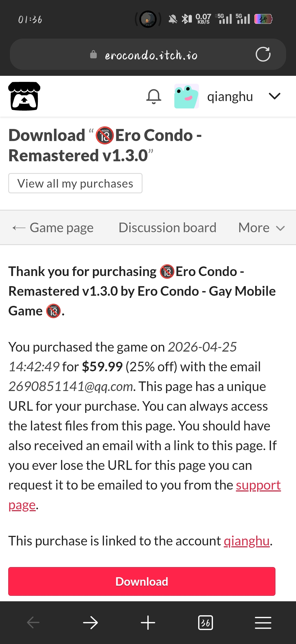The width and height of the screenshot is (296, 644).
Task: Tap the qianghu frog avatar
Action: [x=186, y=96]
